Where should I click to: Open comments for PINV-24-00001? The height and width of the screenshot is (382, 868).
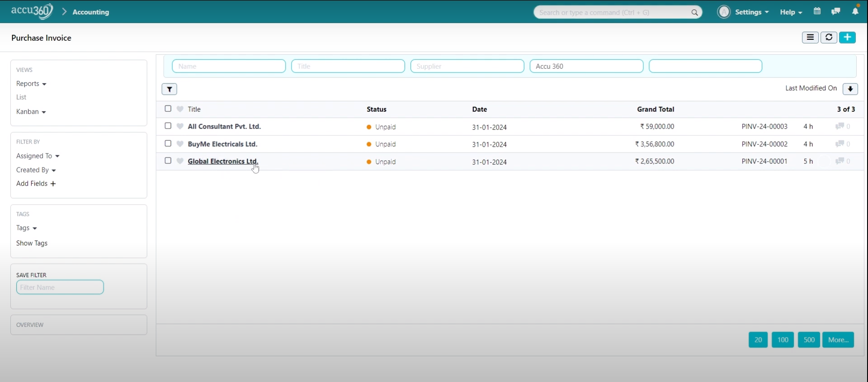[x=843, y=161]
